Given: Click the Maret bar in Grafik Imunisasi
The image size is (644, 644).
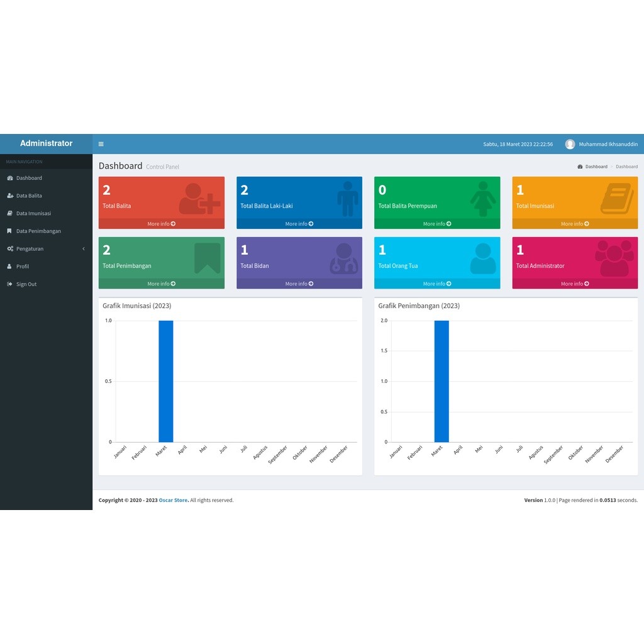Looking at the screenshot, I should pos(166,381).
